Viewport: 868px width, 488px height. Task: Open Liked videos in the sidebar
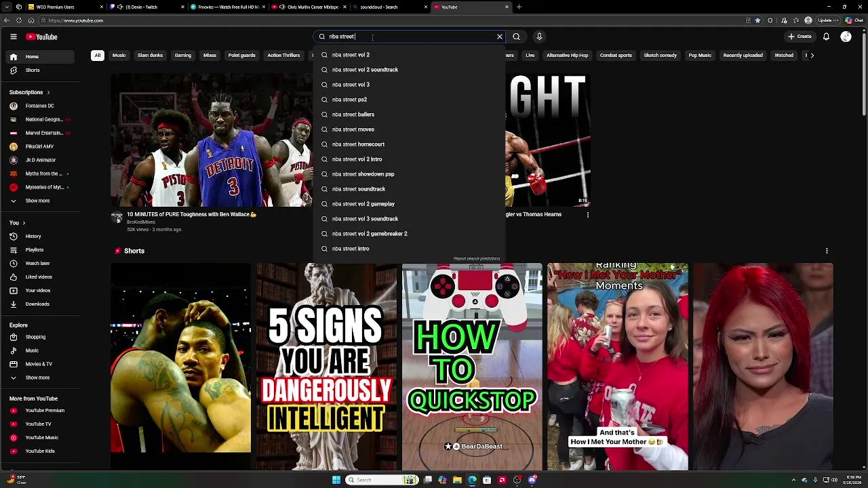[40, 277]
